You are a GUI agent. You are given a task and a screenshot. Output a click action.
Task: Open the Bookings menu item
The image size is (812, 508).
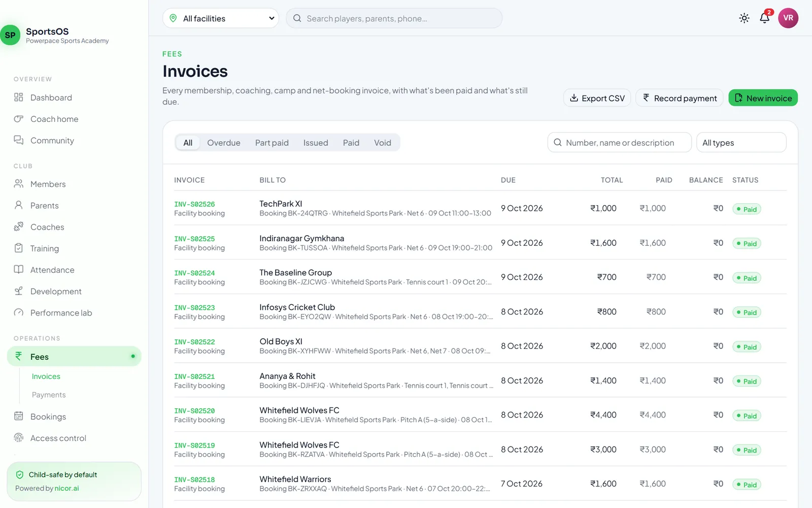pos(74,417)
